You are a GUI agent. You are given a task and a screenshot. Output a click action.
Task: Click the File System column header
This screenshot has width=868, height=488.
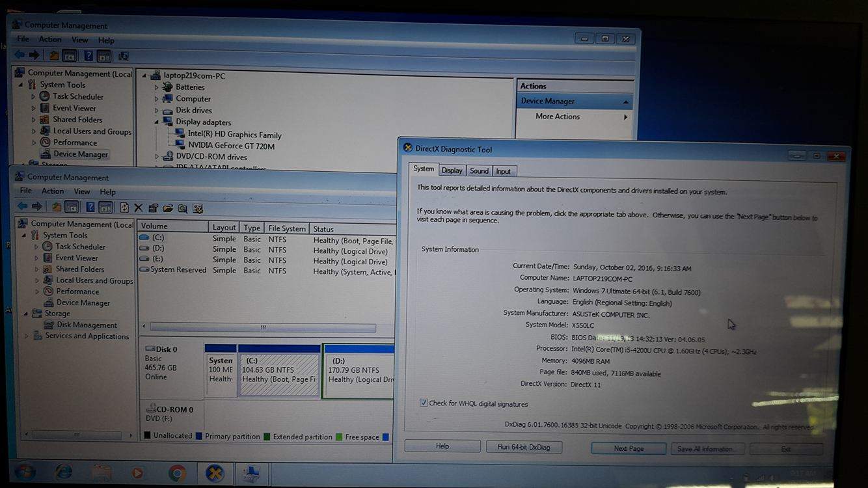(x=287, y=228)
